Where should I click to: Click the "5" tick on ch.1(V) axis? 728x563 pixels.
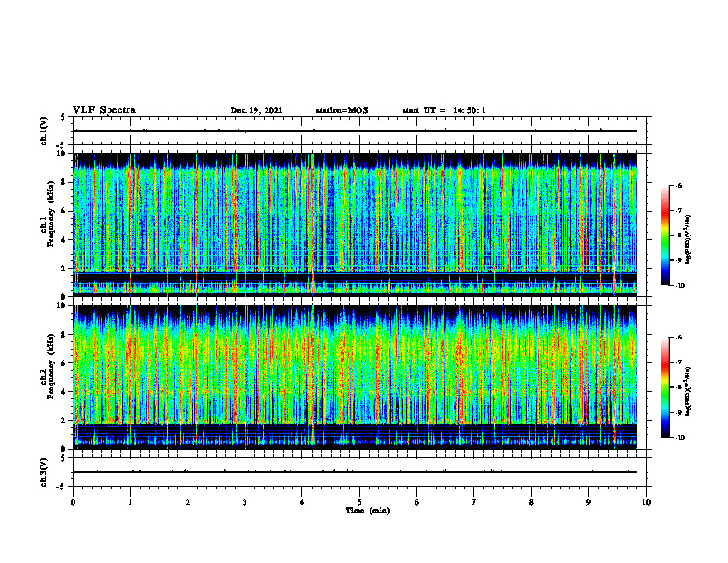coord(63,117)
